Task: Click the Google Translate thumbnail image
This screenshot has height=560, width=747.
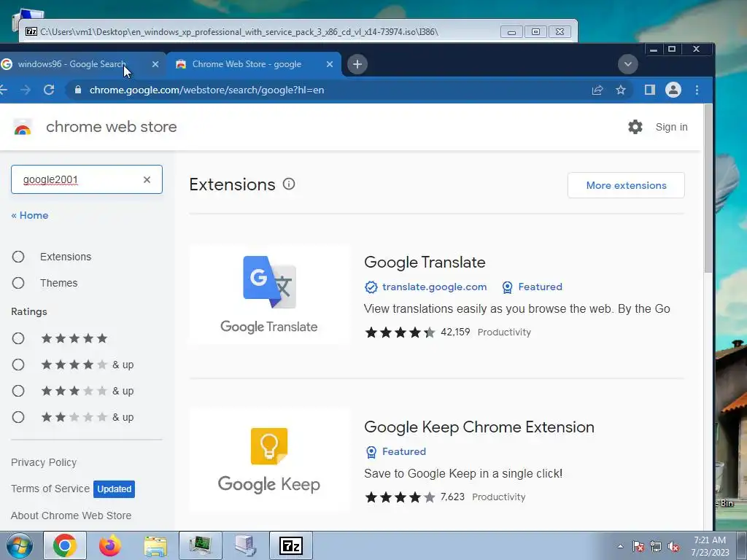Action: (x=269, y=295)
